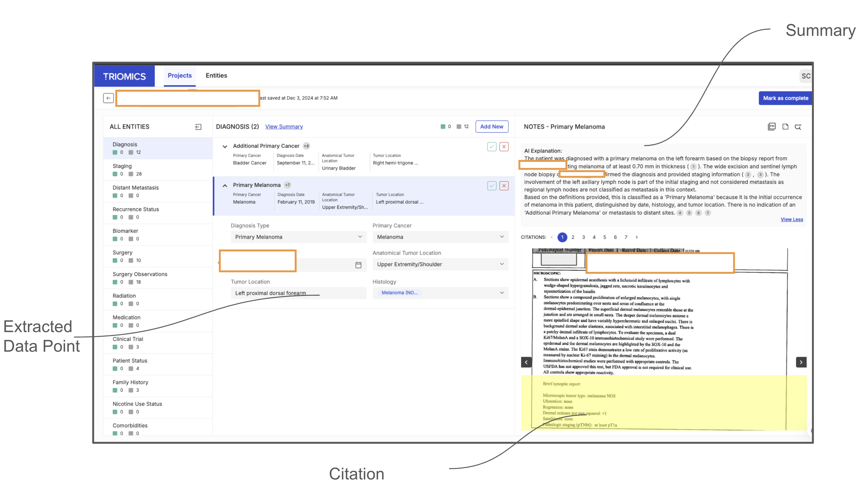
Task: Click the note file icon in Notes header
Action: coord(785,126)
